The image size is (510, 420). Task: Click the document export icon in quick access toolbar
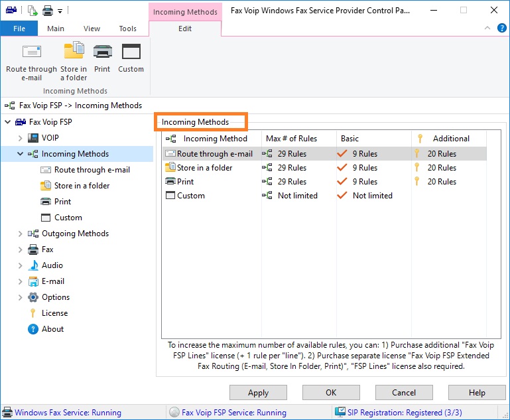[x=32, y=11]
